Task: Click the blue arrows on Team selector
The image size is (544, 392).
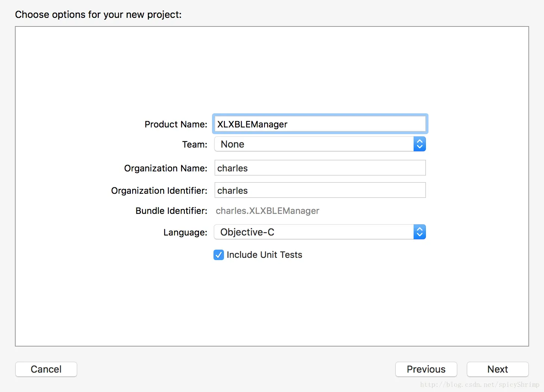Action: tap(420, 144)
